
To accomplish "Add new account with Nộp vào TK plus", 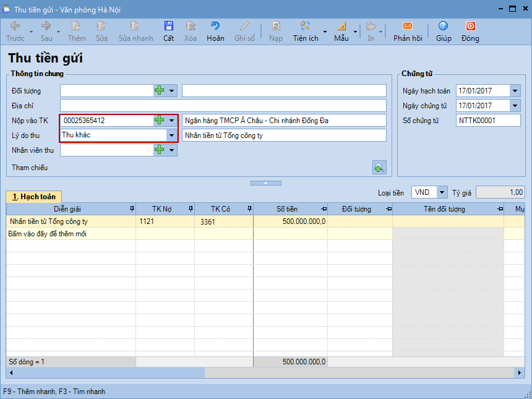I will pyautogui.click(x=160, y=121).
